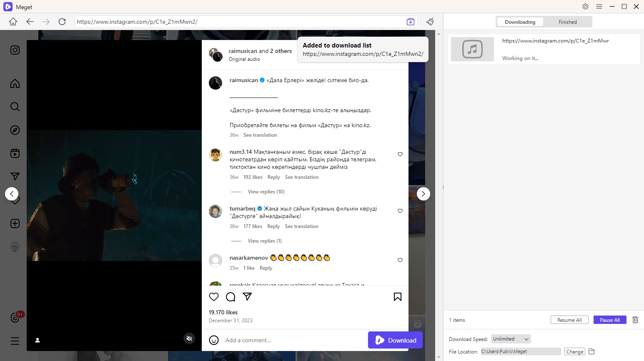Navigate forward in Meget browser
This screenshot has width=644, height=361.
click(x=46, y=22)
